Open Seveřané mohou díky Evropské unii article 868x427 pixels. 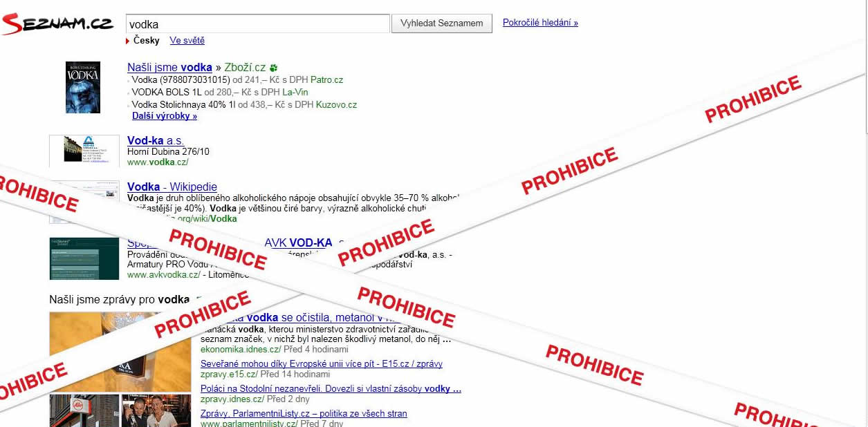coord(322,364)
